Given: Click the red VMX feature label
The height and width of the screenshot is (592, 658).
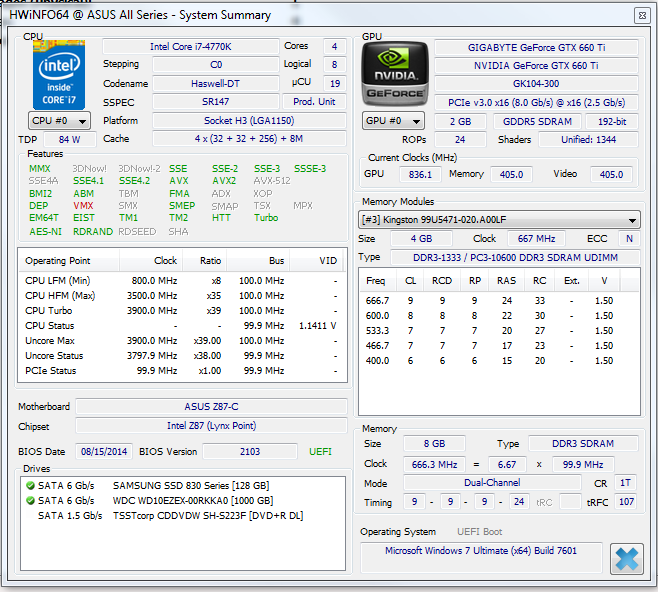Looking at the screenshot, I should [83, 206].
